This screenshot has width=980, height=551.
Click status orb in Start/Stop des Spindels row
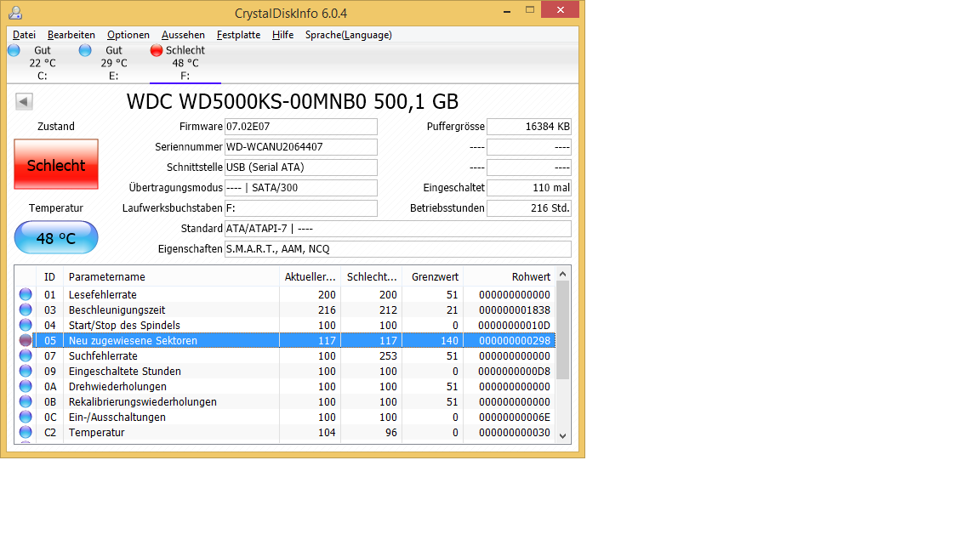(26, 325)
